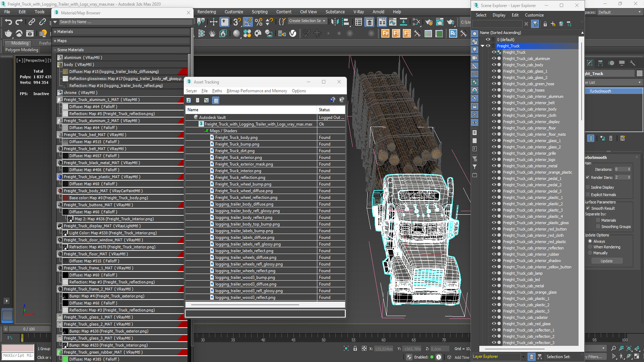This screenshot has width=644, height=362.
Task: Click the blue Rc RailClone icon
Action: [x=453, y=33]
